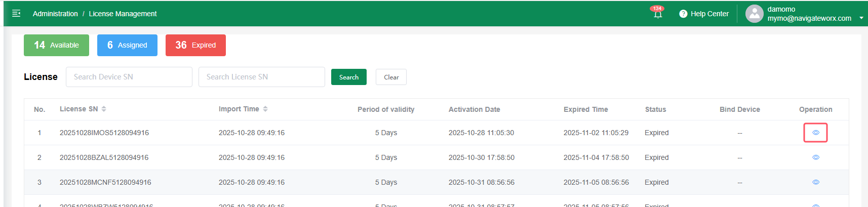This screenshot has width=868, height=207.
Task: View details of license 20251028IMOS5128094916
Action: 815,133
